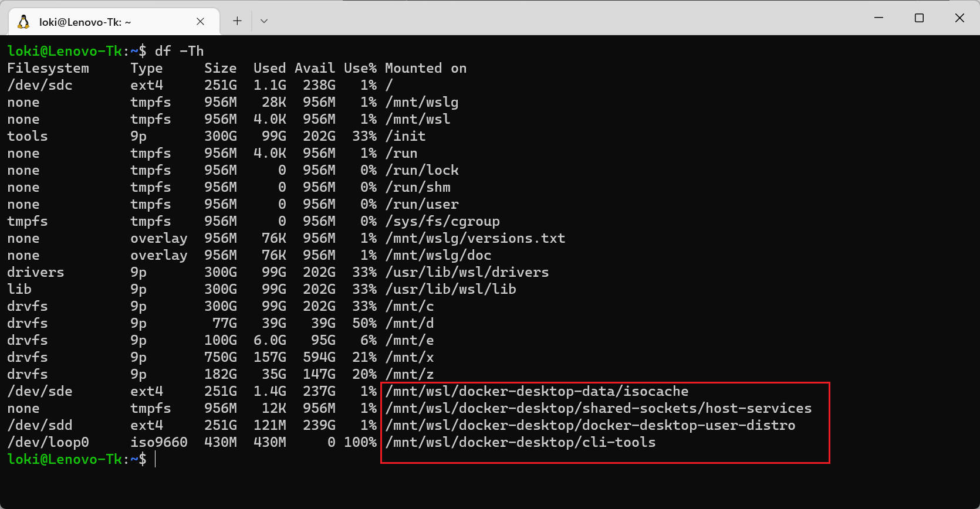Click the /mnt/wsl/docker-desktop-data/isocache path

tap(536, 391)
